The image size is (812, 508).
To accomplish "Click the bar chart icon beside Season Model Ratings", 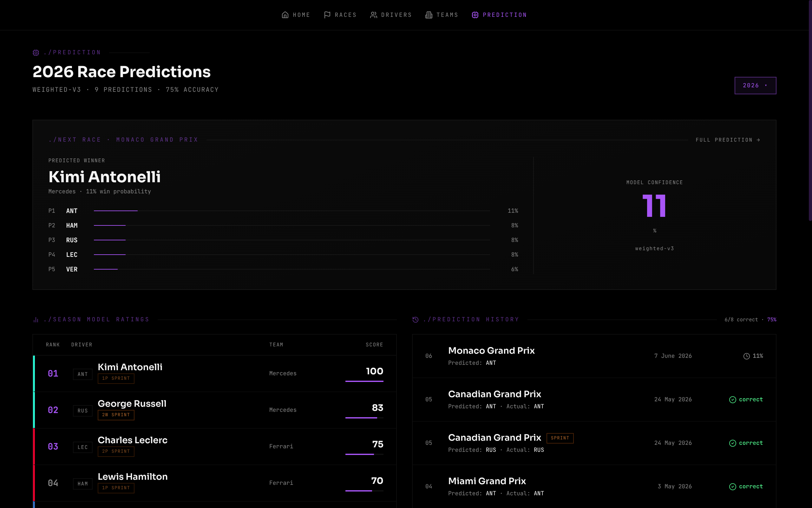I will coord(36,319).
